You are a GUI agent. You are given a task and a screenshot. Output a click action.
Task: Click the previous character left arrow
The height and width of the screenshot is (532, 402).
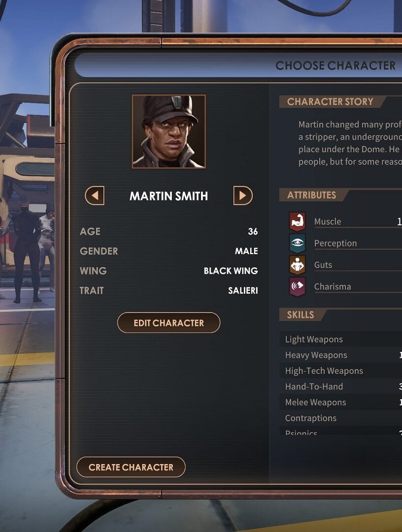click(95, 196)
